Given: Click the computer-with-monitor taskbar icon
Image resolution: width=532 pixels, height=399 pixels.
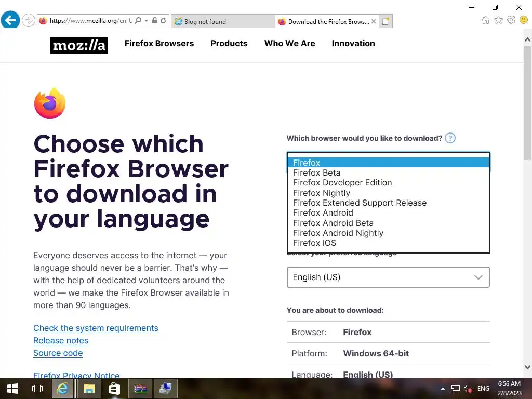Looking at the screenshot, I should 166,389.
